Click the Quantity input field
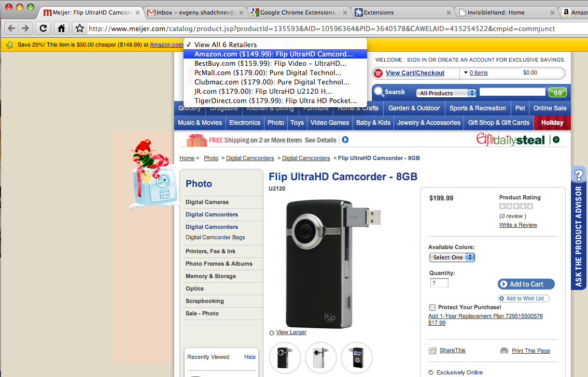588x377 pixels. point(439,283)
